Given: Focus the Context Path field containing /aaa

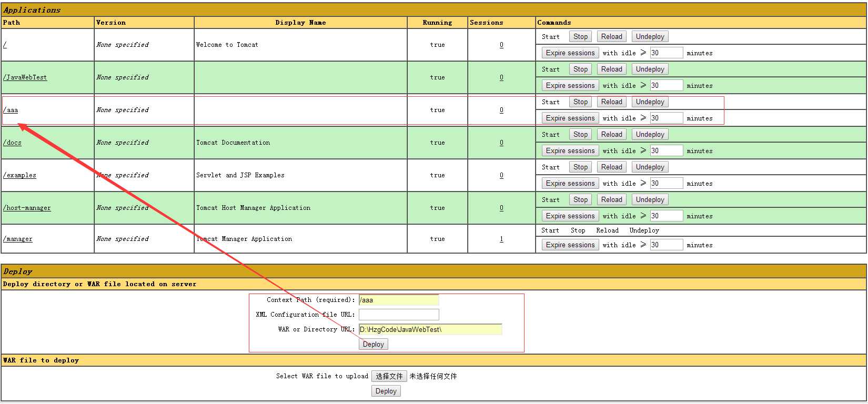Looking at the screenshot, I should tap(399, 300).
